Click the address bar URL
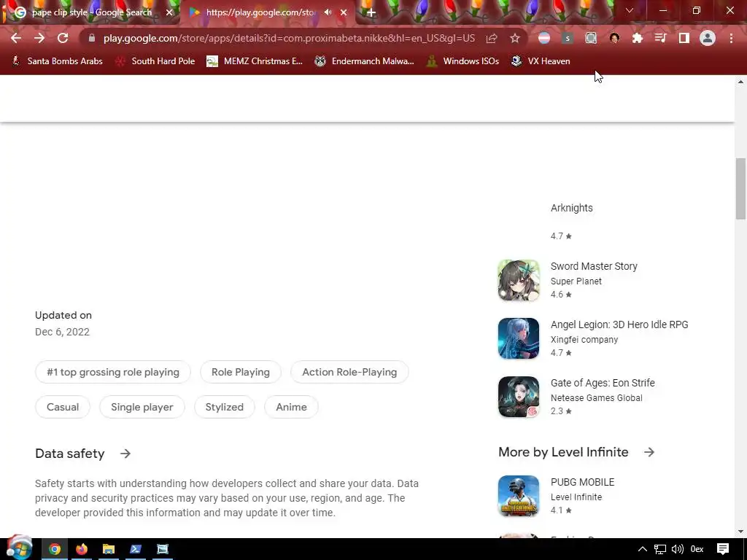Image resolution: width=747 pixels, height=560 pixels. (289, 38)
